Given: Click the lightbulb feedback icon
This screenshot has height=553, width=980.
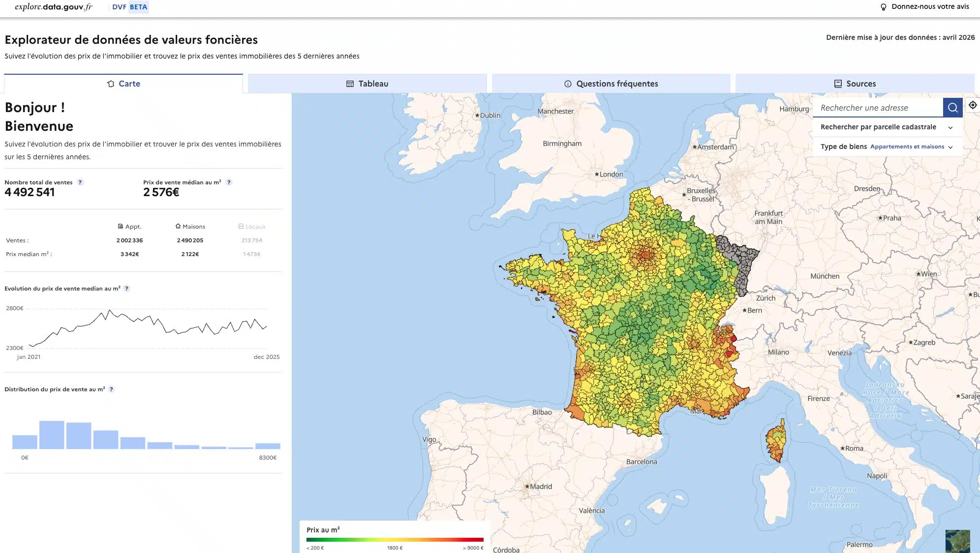Looking at the screenshot, I should (884, 7).
